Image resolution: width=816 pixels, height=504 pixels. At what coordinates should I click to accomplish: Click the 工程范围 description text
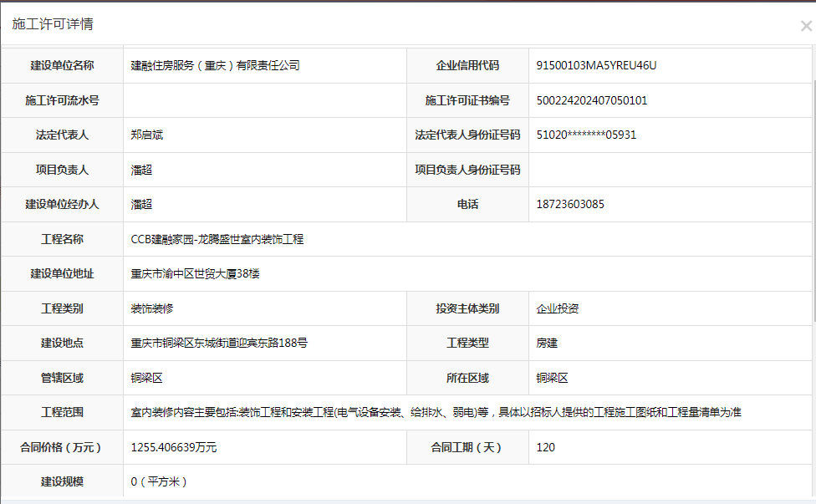pos(436,412)
